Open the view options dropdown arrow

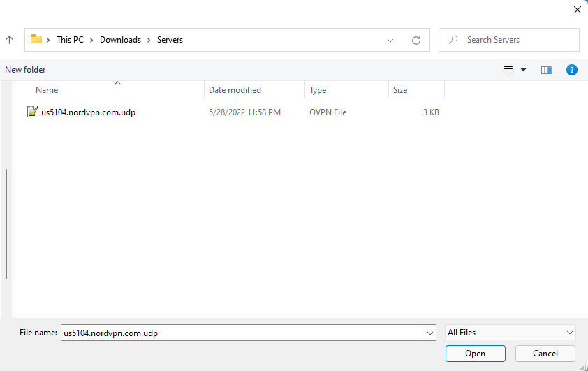coord(523,70)
